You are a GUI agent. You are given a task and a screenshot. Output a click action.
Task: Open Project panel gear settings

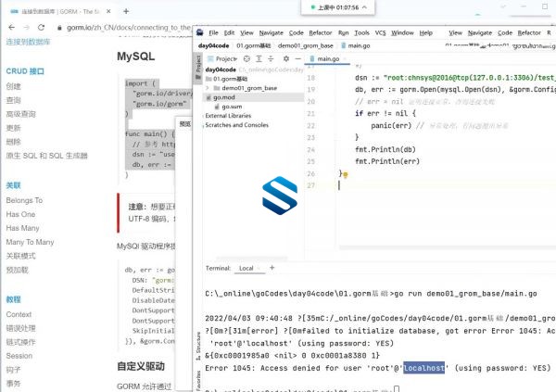[286, 59]
